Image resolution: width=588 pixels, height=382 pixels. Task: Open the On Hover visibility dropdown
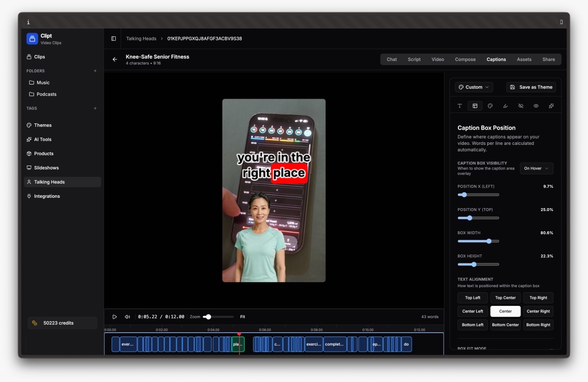coord(536,168)
